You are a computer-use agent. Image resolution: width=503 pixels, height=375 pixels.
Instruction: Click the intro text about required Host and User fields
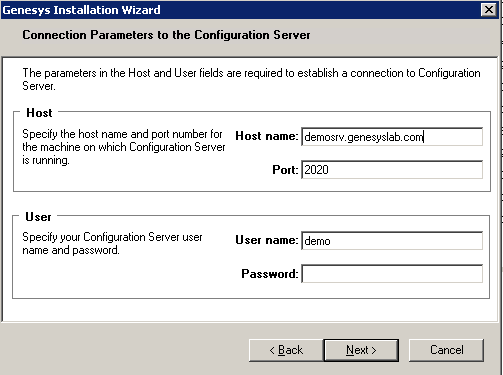[x=251, y=79]
